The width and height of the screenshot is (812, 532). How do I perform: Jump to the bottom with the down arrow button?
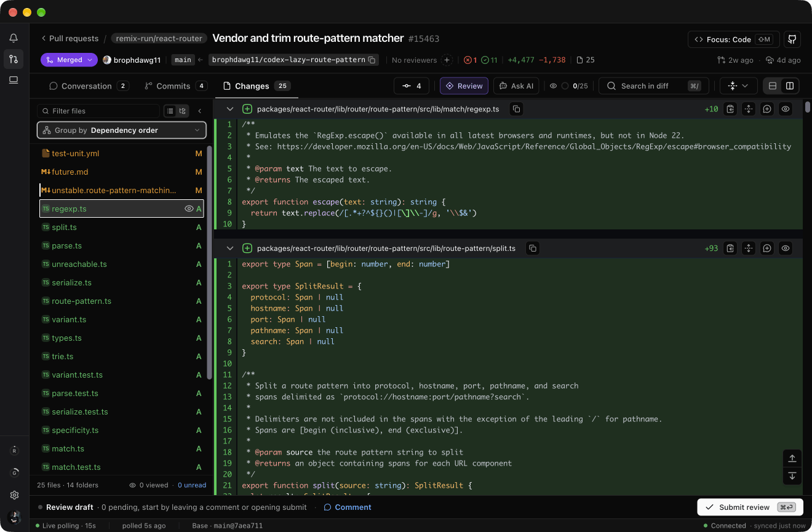[792, 476]
